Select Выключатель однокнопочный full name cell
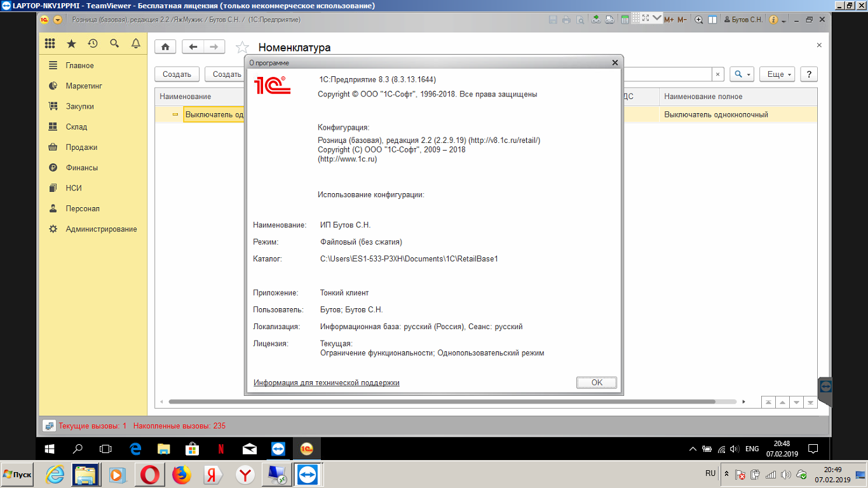The image size is (868, 488). [x=738, y=114]
